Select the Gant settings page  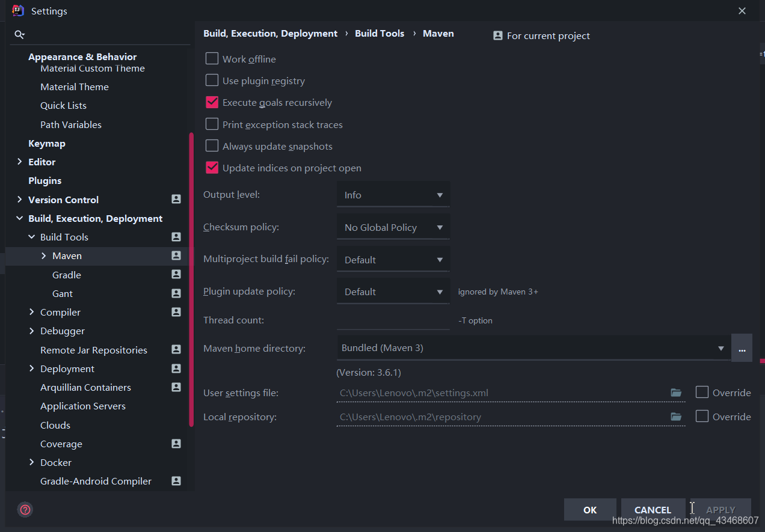tap(63, 293)
